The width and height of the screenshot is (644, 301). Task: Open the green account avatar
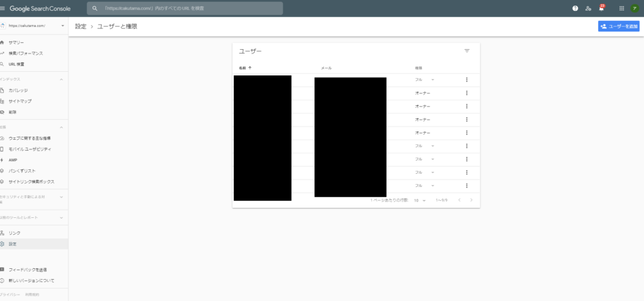coord(635,8)
